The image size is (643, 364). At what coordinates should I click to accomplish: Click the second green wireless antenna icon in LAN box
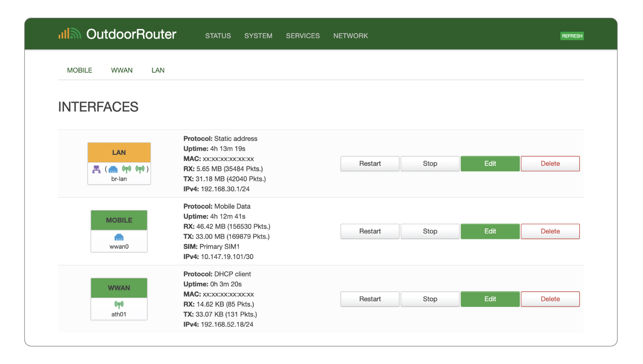pos(140,169)
